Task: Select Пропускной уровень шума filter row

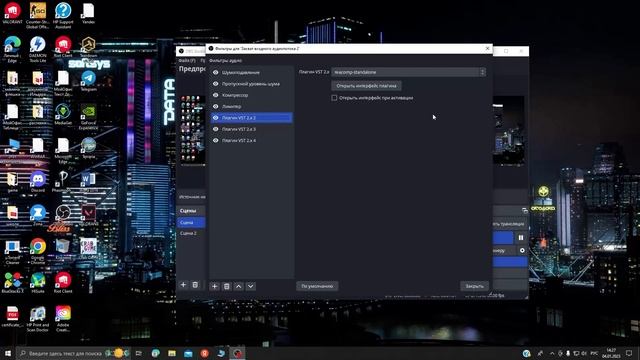Action: pos(251,84)
